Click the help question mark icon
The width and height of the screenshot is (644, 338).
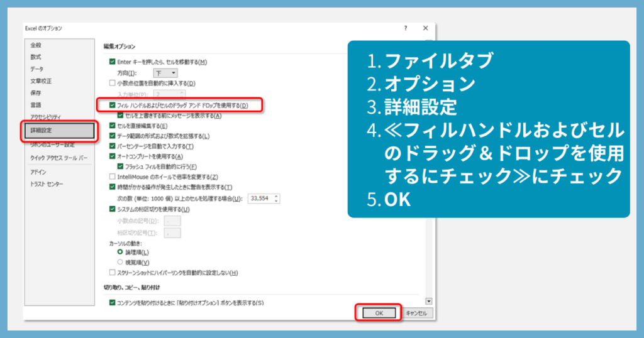pos(406,28)
